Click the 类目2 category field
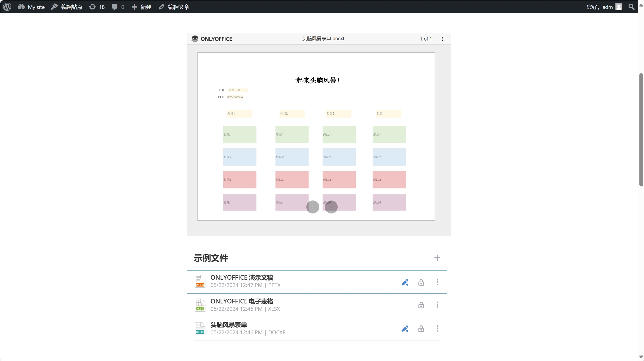The image size is (644, 361). coord(292,113)
